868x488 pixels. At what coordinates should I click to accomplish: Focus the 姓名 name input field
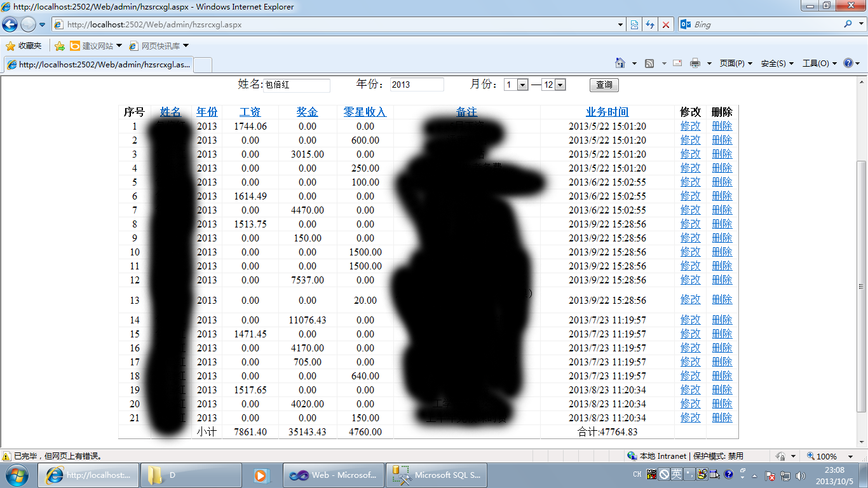(x=297, y=85)
